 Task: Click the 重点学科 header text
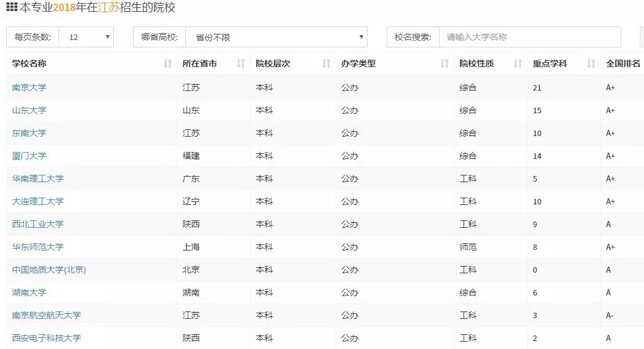[x=550, y=63]
